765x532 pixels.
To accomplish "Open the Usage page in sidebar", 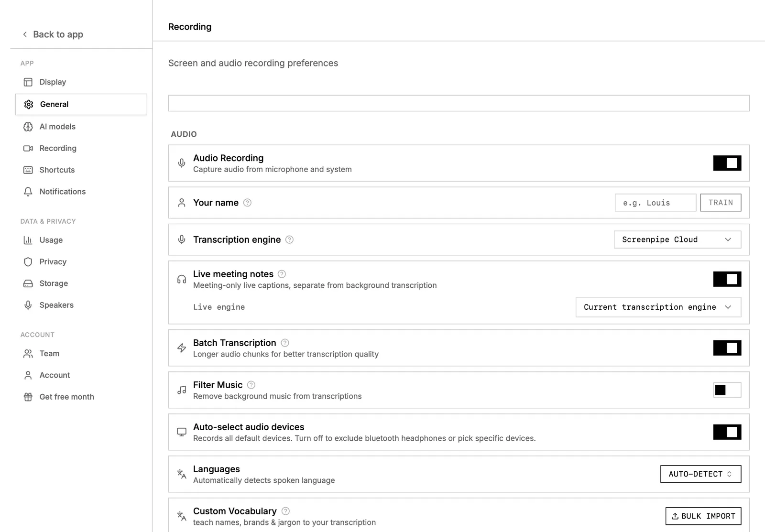I will tap(81, 240).
